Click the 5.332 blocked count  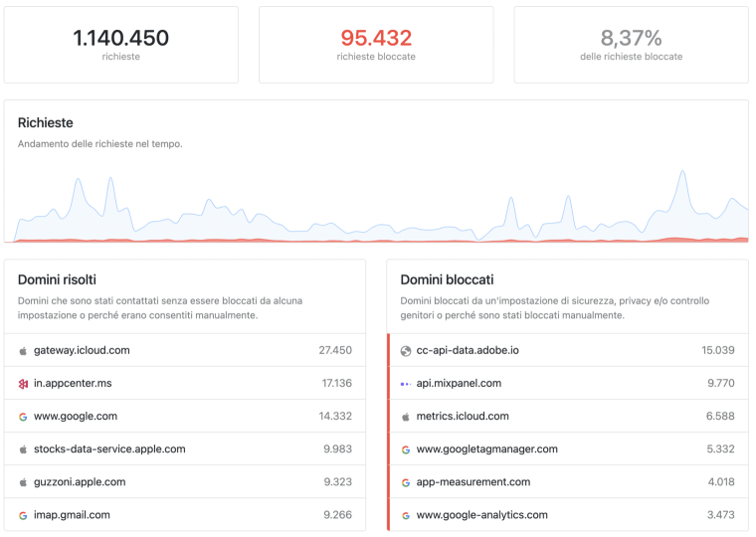tap(720, 448)
